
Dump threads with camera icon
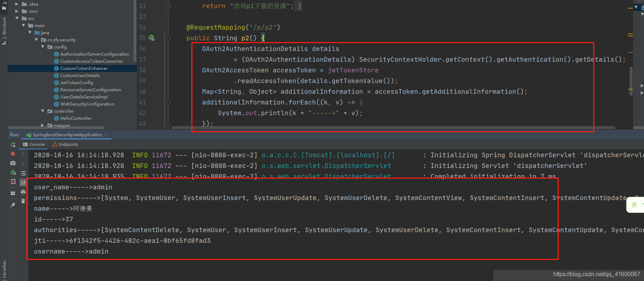coord(13,163)
